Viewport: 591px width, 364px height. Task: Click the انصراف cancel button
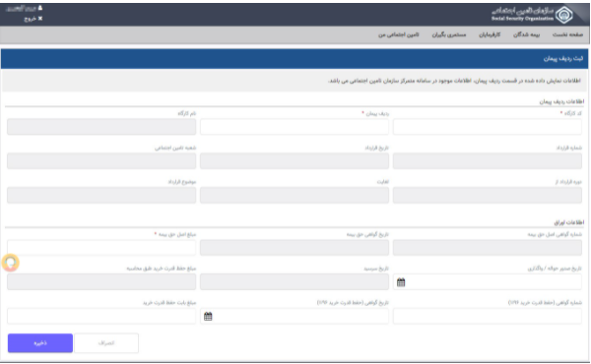pyautogui.click(x=106, y=343)
